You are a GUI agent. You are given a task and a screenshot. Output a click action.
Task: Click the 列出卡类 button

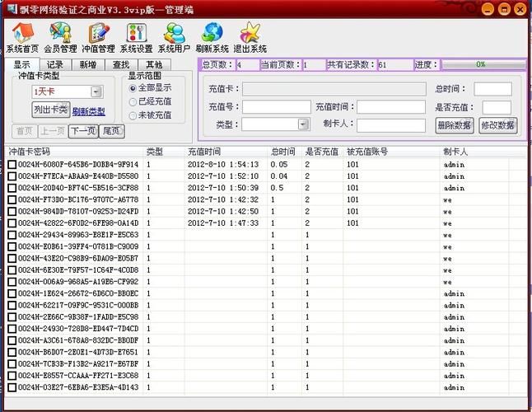coord(51,110)
